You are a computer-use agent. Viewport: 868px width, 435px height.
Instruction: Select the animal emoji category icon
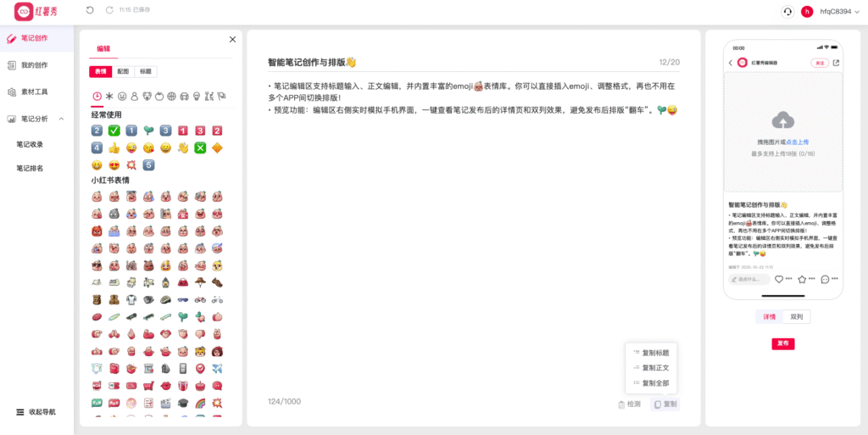tap(147, 97)
